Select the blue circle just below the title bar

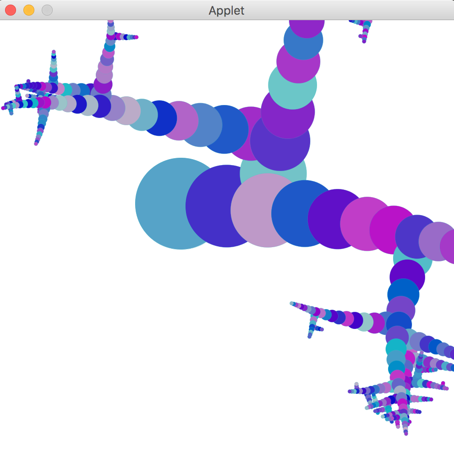coord(303,40)
